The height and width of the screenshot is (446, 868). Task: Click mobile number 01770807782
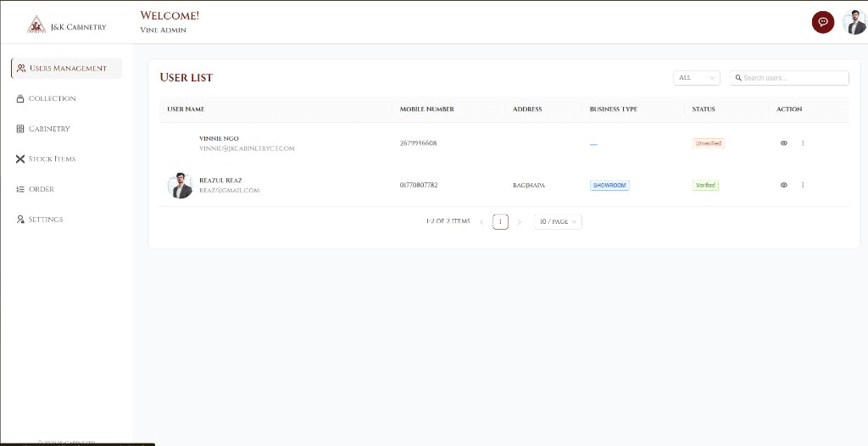(x=419, y=185)
